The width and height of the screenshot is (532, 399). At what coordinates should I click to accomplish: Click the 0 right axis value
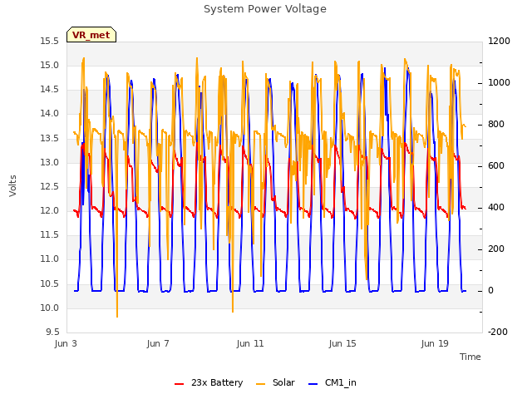[x=490, y=290]
